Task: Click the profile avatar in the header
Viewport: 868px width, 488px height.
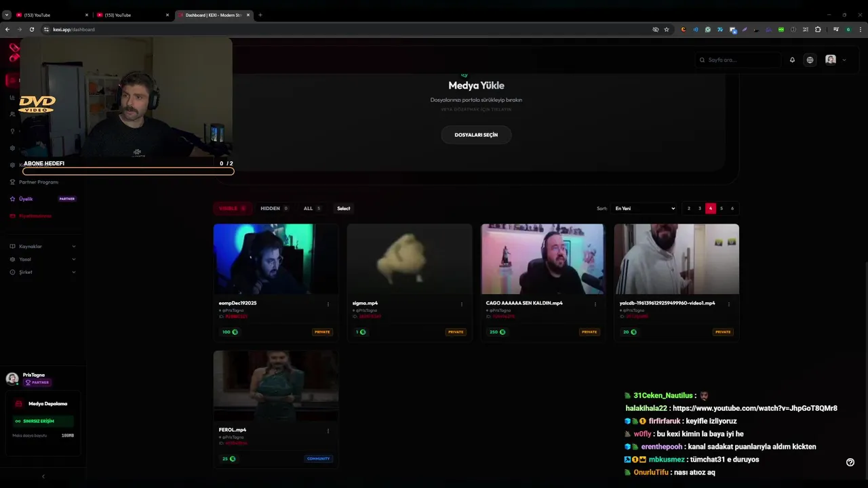Action: [831, 60]
